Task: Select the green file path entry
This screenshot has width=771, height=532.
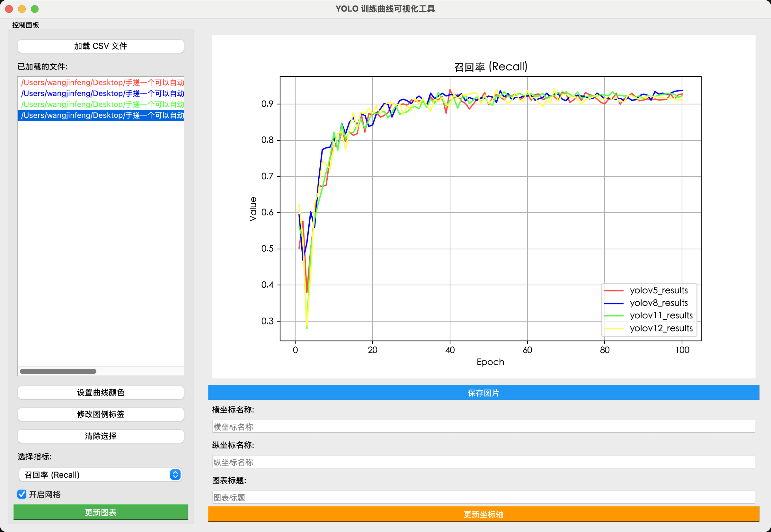Action: tap(100, 104)
